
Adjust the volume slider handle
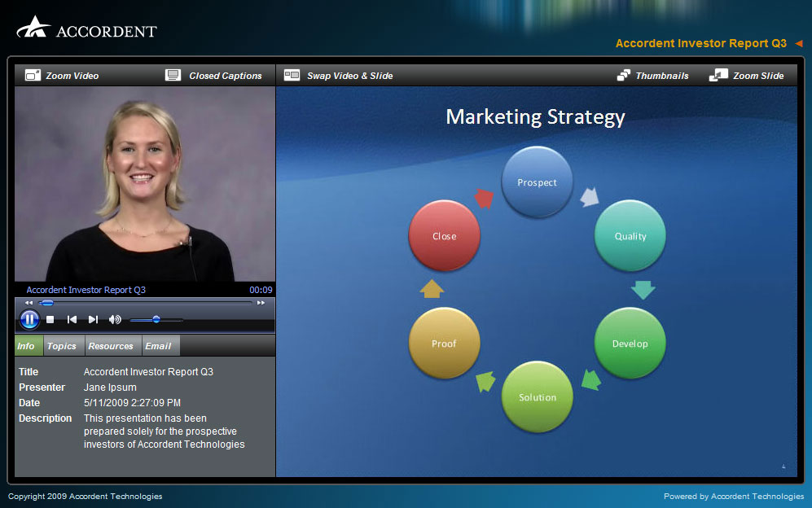156,319
